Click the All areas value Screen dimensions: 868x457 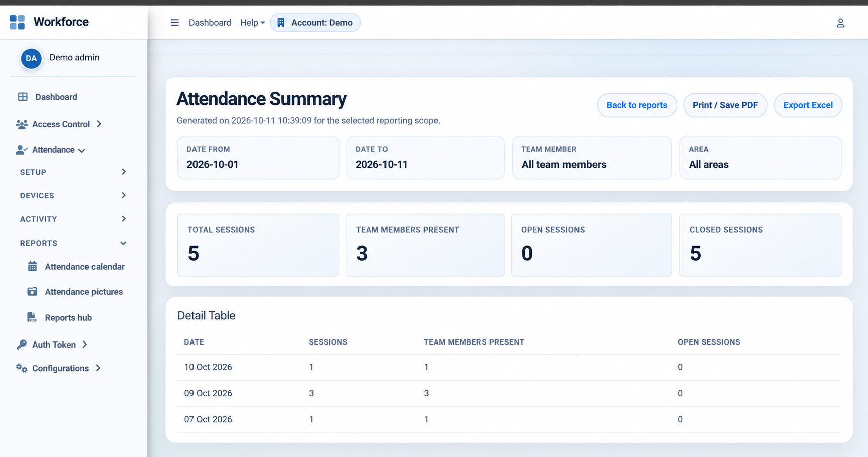tap(709, 165)
